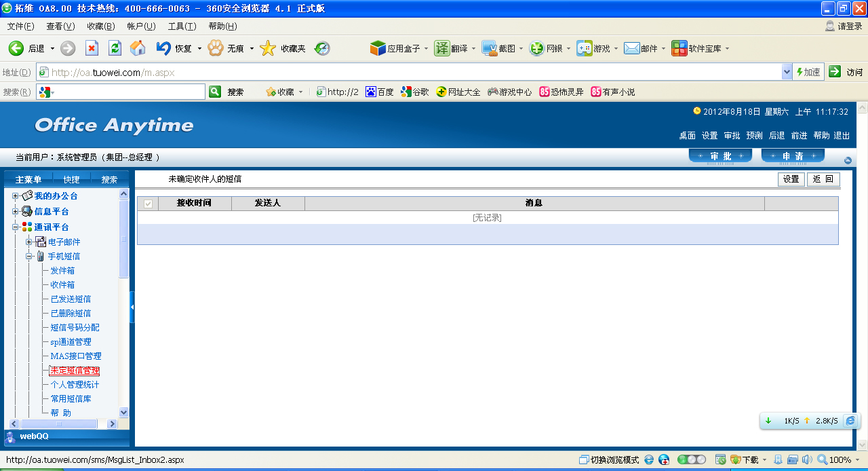Click 切换浏览模式 to switch browsing mode
The height and width of the screenshot is (471, 868).
pos(609,459)
